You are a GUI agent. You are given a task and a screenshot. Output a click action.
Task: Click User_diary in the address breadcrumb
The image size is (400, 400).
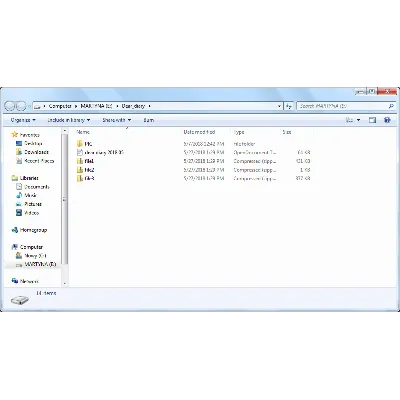133,106
